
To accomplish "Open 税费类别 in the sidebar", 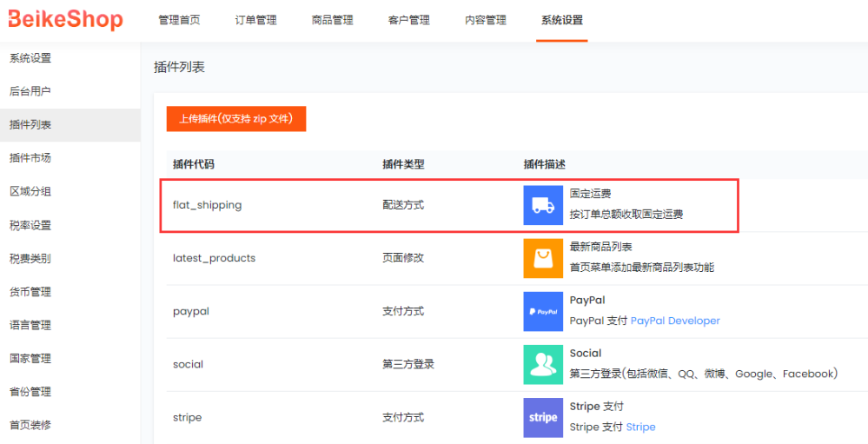I will click(30, 259).
